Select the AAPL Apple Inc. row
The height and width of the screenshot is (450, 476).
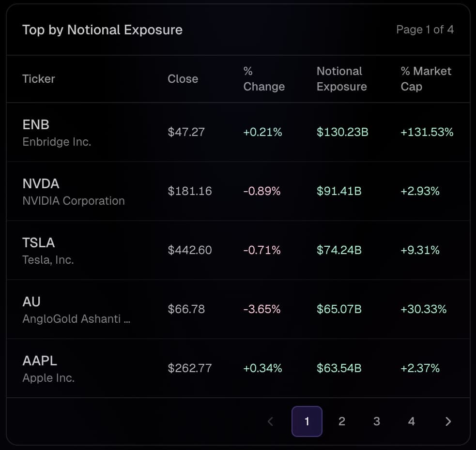(48, 368)
